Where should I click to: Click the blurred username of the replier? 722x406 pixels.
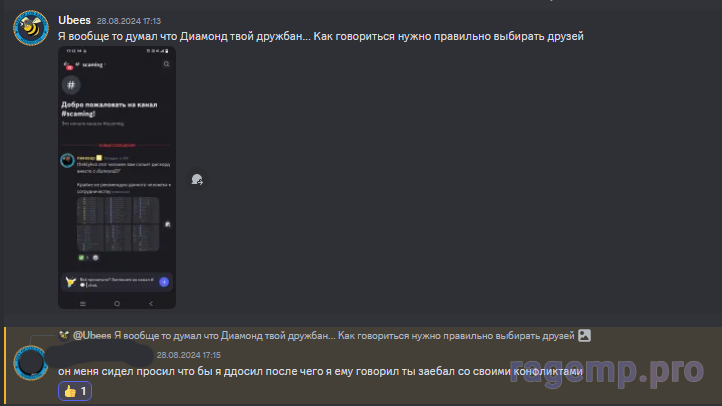[100, 355]
